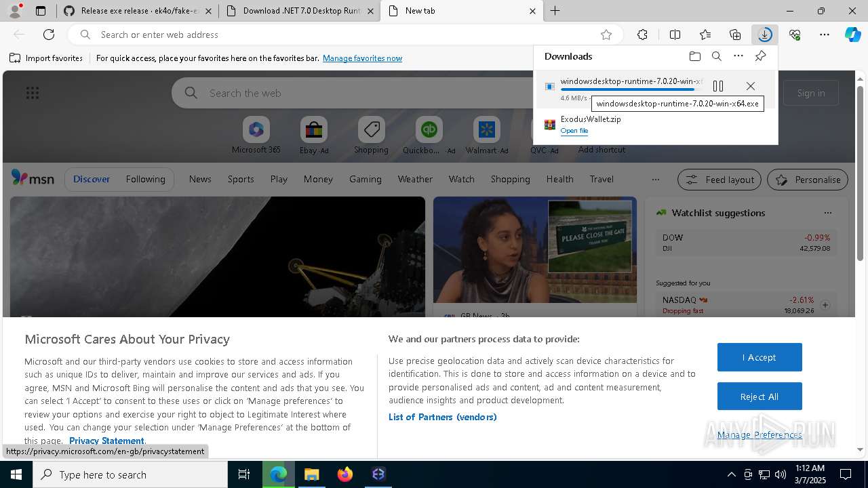Add this page to favorites

tap(606, 35)
